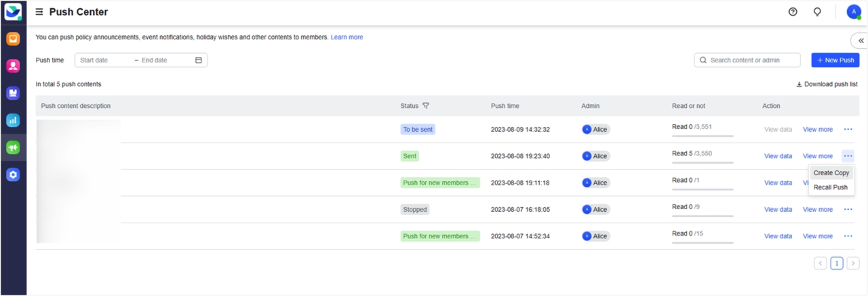Open the pink contacts sidebar icon
Image resolution: width=868 pixels, height=296 pixels.
(13, 66)
